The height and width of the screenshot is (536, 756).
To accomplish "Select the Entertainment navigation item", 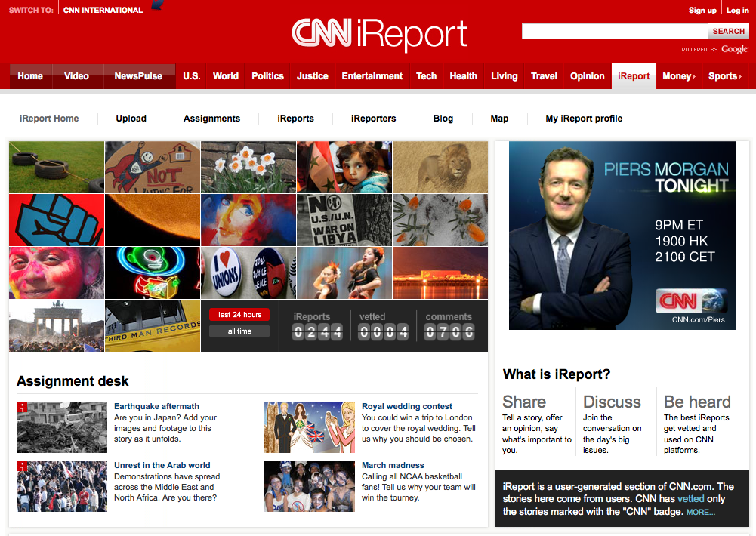I will point(372,76).
